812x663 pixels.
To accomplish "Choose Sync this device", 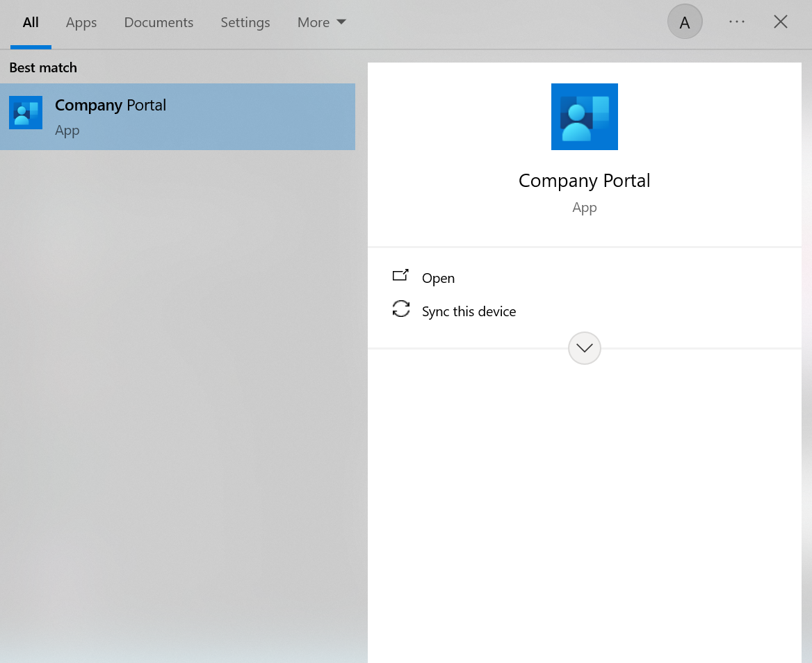I will click(x=469, y=311).
